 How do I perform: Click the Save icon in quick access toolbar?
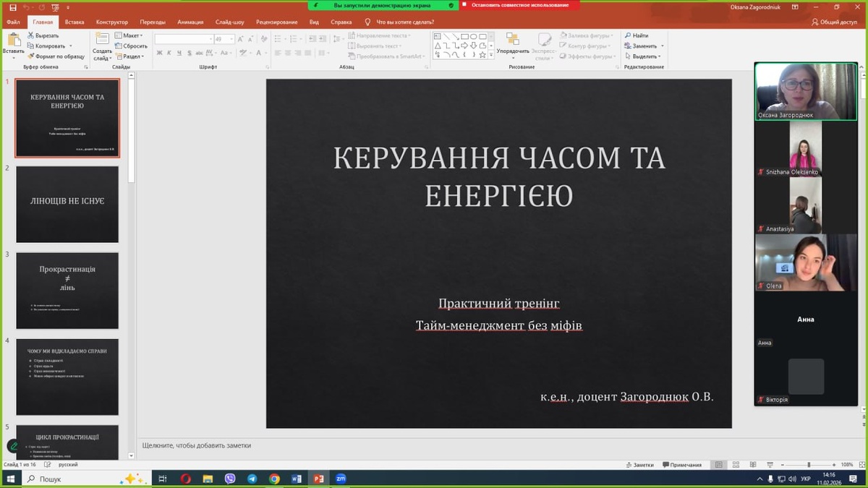click(12, 7)
